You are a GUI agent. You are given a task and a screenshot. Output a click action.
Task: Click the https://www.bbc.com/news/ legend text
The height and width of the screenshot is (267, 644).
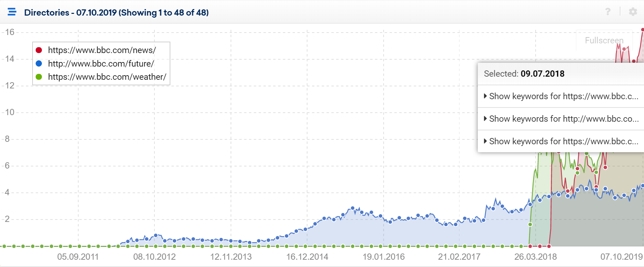[x=102, y=50]
